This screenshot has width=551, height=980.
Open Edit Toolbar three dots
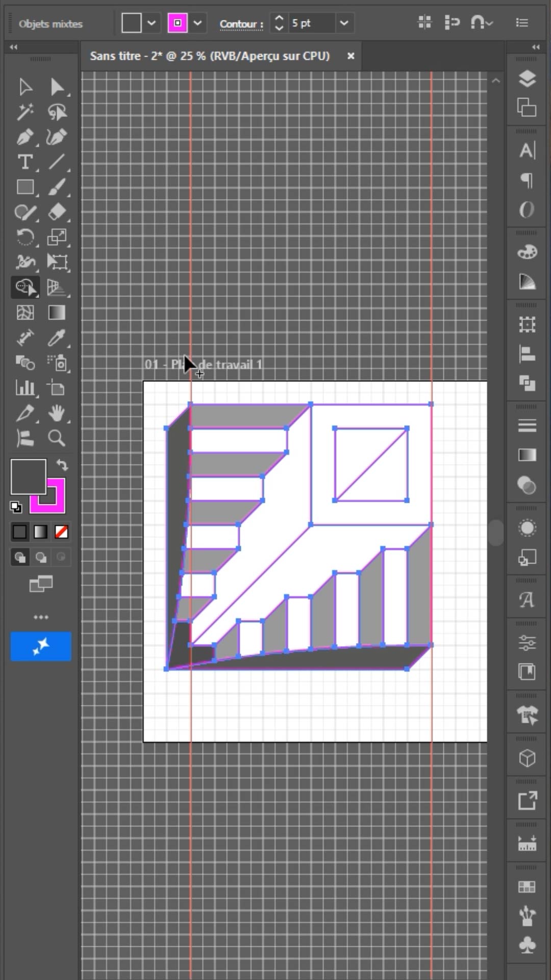[x=41, y=617]
